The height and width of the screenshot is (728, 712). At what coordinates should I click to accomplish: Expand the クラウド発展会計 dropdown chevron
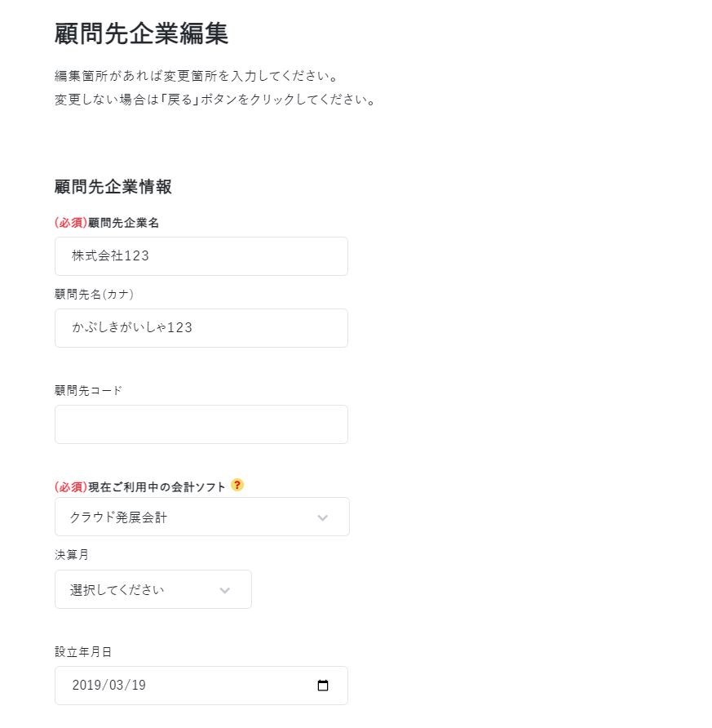[323, 517]
